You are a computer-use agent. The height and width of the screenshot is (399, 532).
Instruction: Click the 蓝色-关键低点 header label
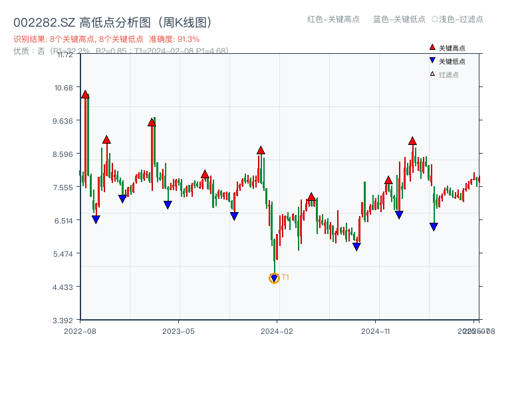[399, 19]
